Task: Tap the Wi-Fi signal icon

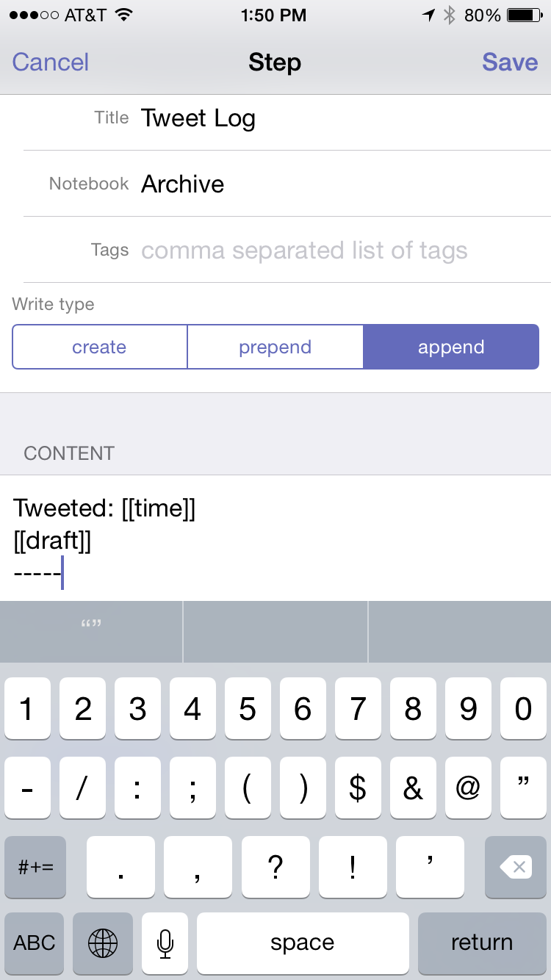Action: coord(124,15)
